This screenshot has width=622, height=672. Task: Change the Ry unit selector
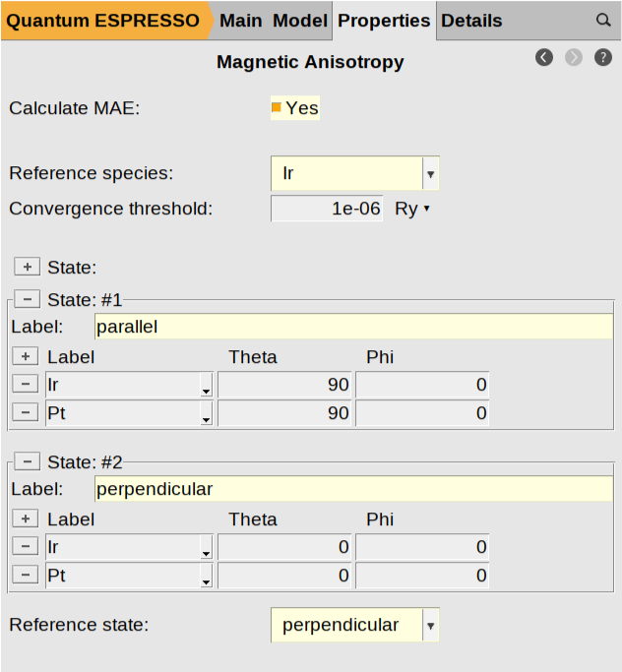click(x=412, y=209)
